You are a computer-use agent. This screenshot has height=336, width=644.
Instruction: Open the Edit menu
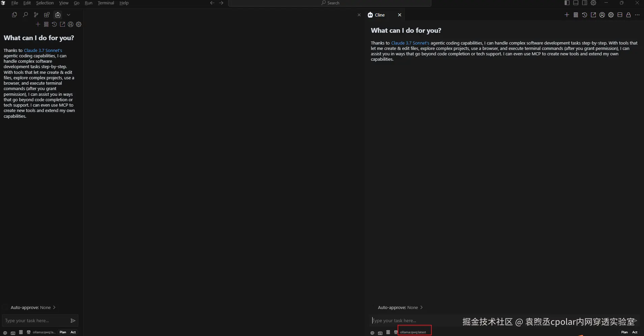click(27, 3)
